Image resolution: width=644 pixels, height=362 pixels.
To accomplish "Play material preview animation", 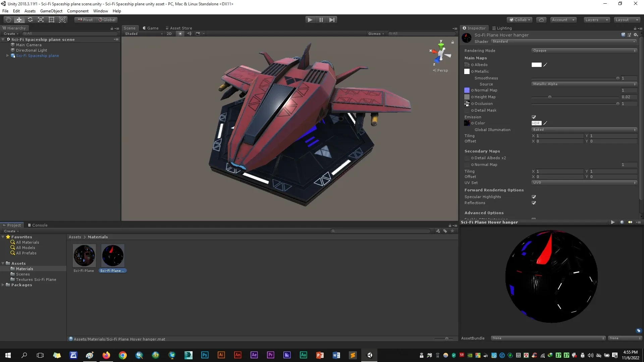I will pos(613,222).
